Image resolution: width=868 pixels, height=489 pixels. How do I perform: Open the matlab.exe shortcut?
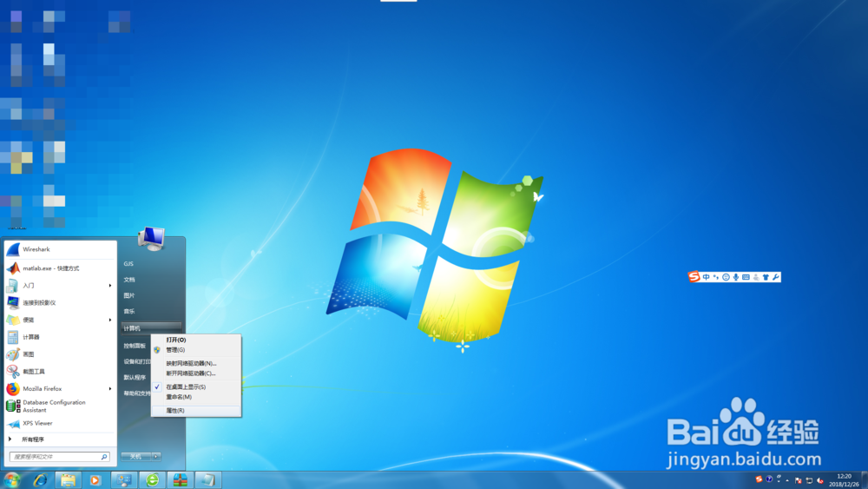pyautogui.click(x=60, y=268)
